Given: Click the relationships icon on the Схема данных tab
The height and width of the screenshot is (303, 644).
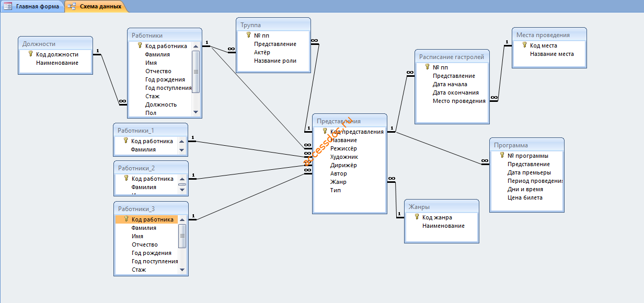Looking at the screenshot, I should coord(72,6).
